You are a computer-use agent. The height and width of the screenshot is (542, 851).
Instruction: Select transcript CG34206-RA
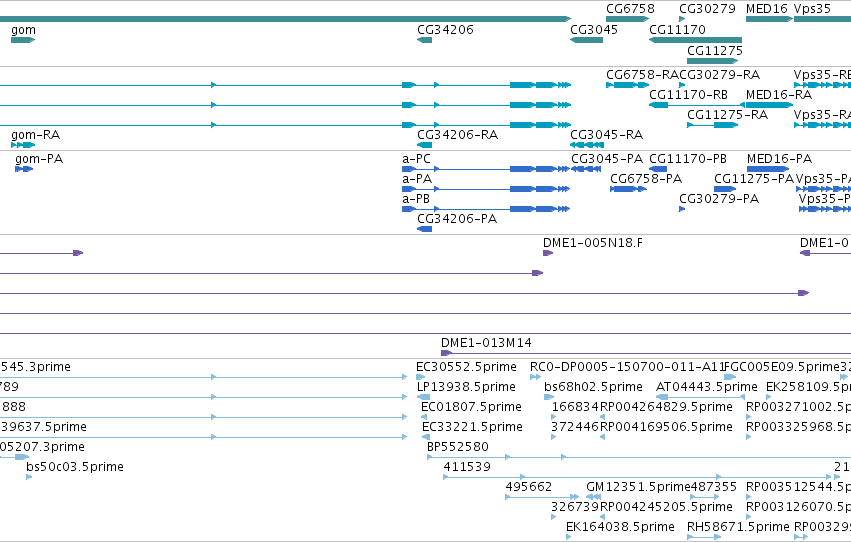(x=458, y=135)
